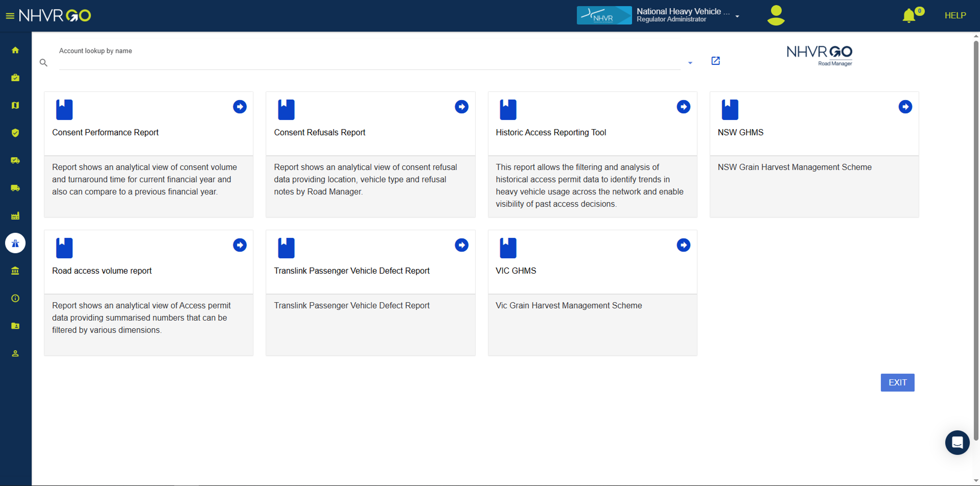Click the Historic Access Reporting Tool title
Viewport: 980px width, 486px height.
(x=551, y=132)
